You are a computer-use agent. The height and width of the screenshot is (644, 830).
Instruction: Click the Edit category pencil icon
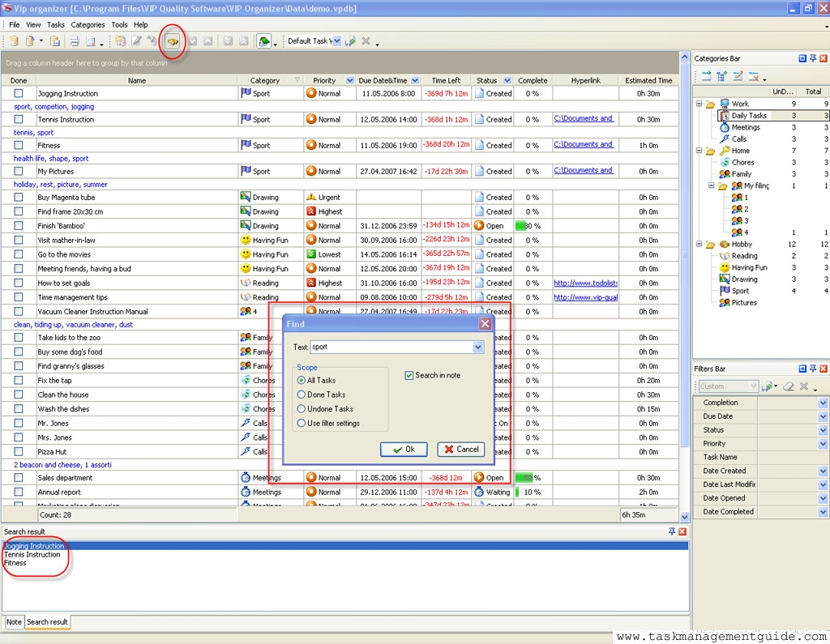(x=738, y=76)
